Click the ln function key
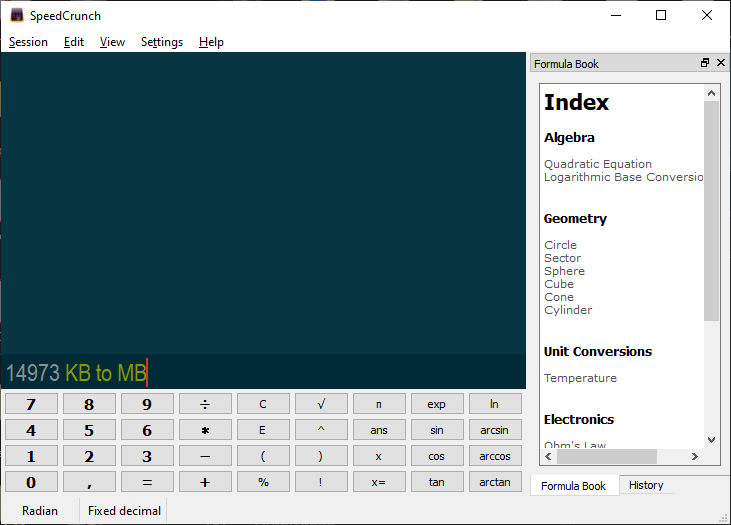The width and height of the screenshot is (731, 525). tap(495, 404)
